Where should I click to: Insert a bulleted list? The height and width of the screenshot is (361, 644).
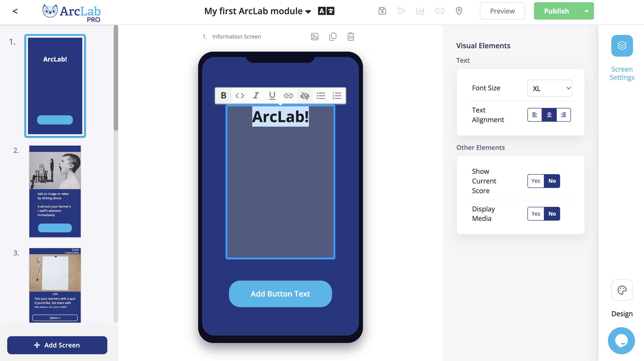[x=321, y=96]
